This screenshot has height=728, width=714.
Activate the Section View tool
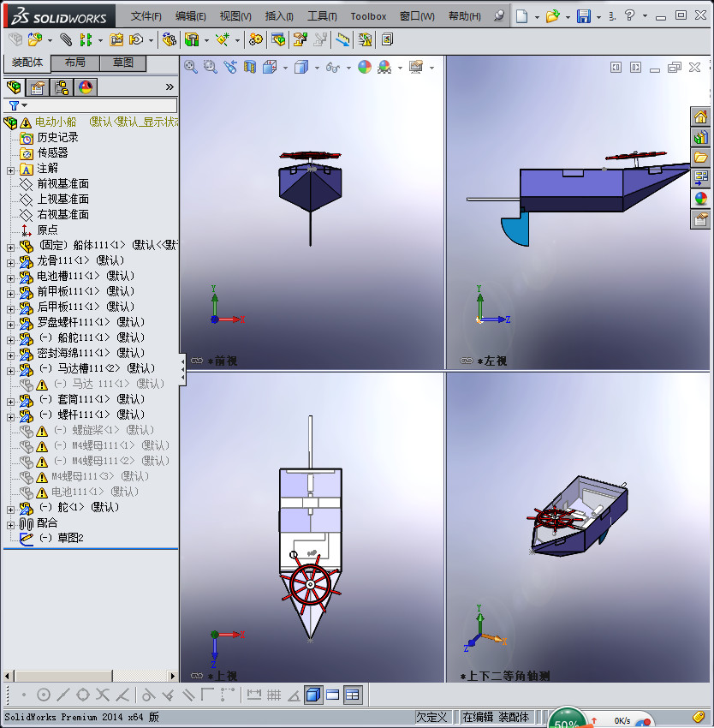[250, 68]
